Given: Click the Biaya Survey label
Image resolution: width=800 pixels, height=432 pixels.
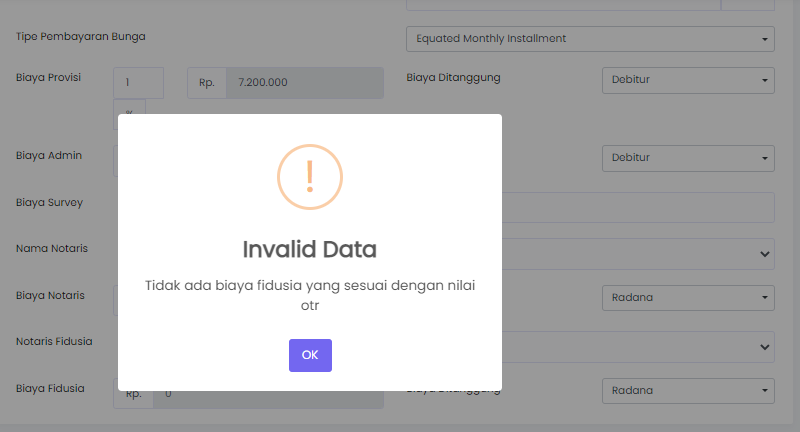Looking at the screenshot, I should [49, 202].
